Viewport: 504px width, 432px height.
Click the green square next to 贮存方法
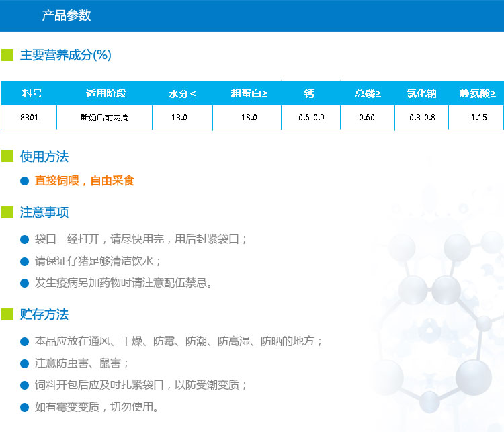(7, 314)
